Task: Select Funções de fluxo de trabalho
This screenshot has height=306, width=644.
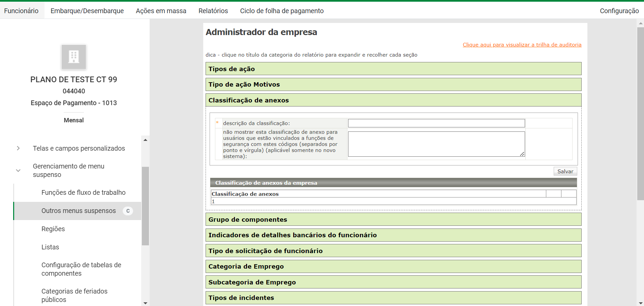Action: pyautogui.click(x=83, y=192)
